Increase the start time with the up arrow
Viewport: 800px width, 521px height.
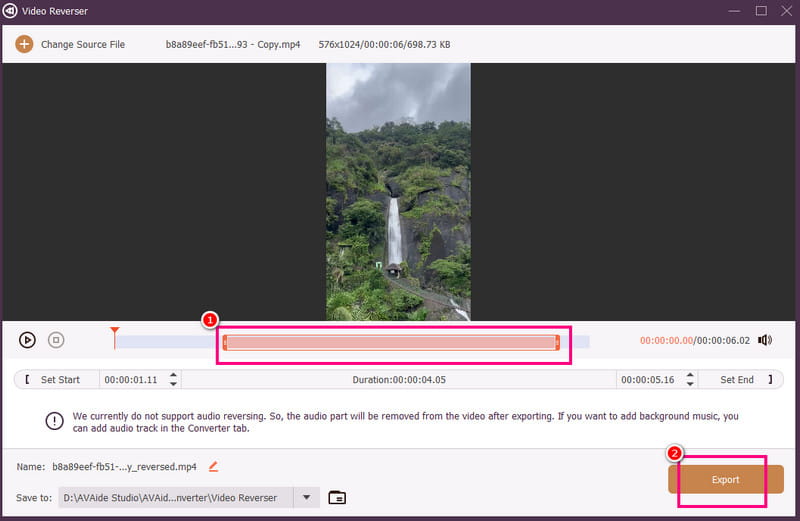[x=174, y=376]
